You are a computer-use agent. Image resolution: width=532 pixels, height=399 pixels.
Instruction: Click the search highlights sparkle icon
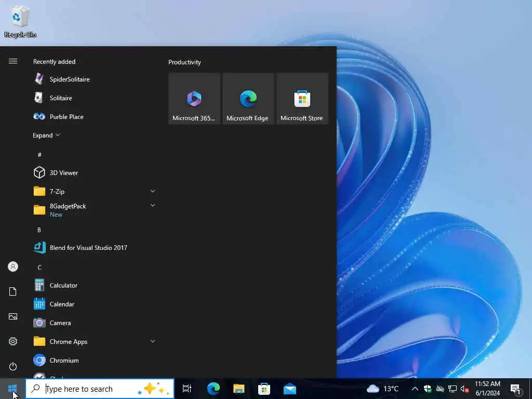[152, 389]
